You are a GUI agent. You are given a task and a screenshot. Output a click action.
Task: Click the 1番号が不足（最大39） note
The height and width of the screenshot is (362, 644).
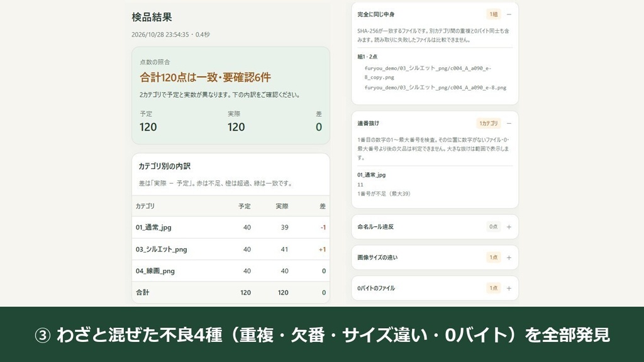[384, 194]
